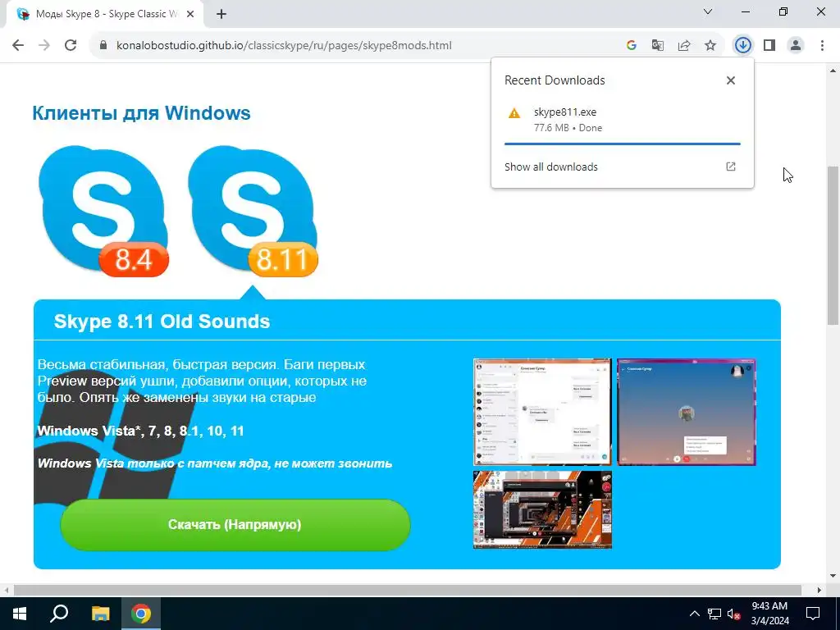The image size is (840, 630).
Task: Click the Skype 8.11 Old Sounds title
Action: point(162,322)
